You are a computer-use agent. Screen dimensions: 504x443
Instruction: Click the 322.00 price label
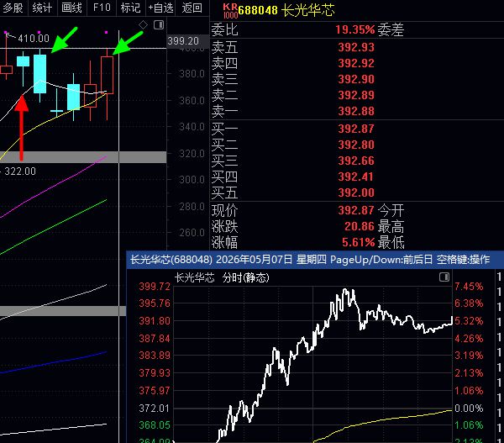coord(20,171)
